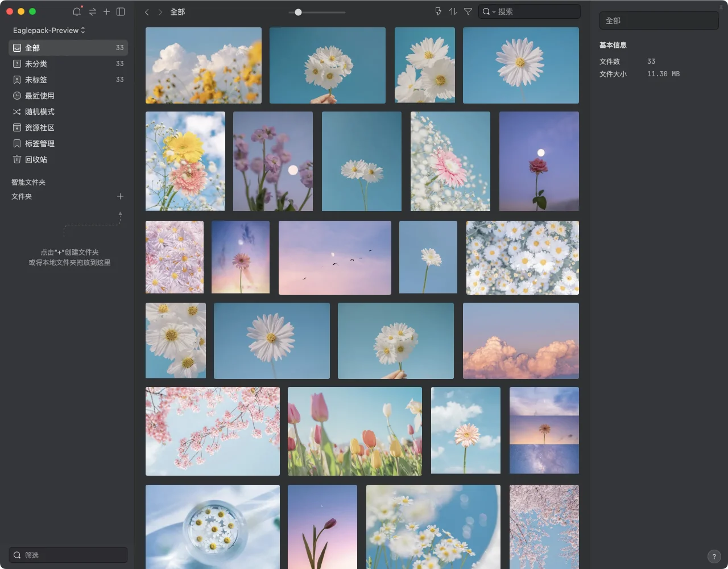Select the birds in pink sky thumbnail

pos(335,258)
